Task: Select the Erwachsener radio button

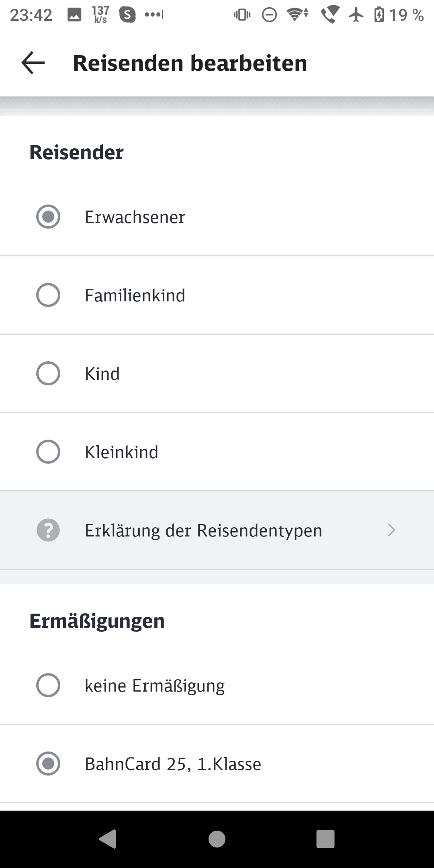Action: 48,217
